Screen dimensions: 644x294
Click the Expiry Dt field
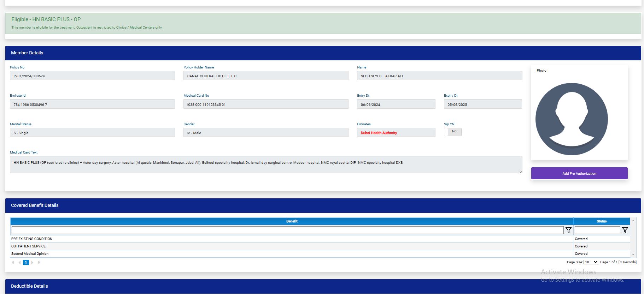tap(483, 104)
